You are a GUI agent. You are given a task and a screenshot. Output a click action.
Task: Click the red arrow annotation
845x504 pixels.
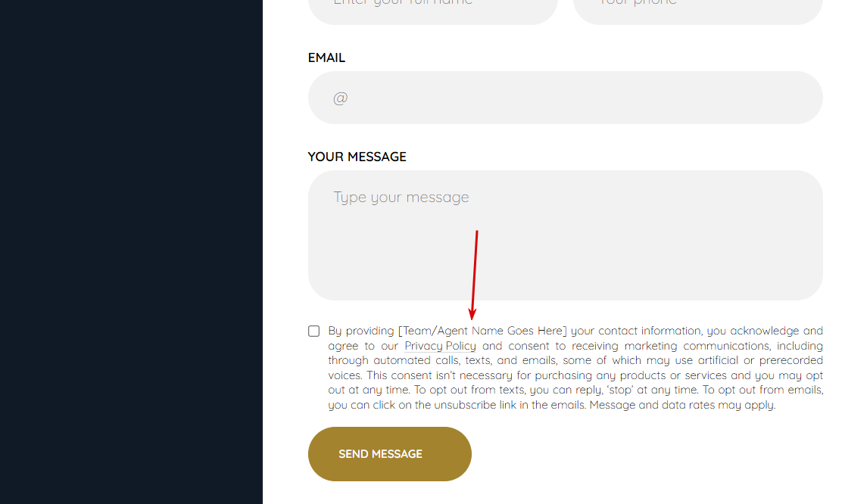(x=474, y=275)
